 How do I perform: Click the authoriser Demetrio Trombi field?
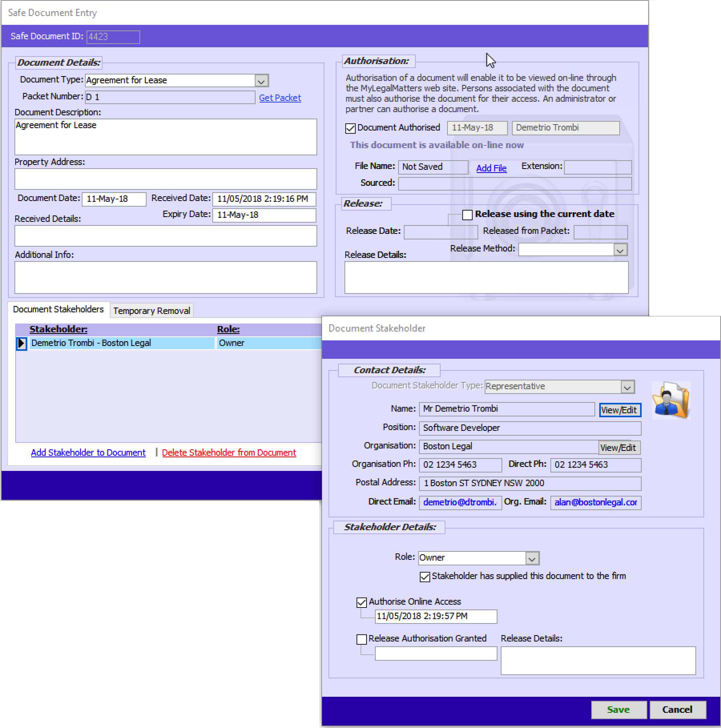click(x=566, y=128)
